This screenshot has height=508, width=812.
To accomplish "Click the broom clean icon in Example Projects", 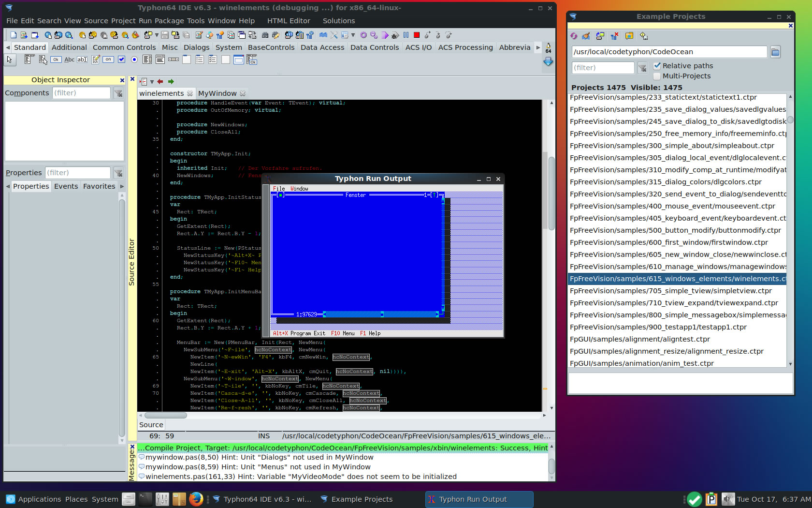I will (586, 36).
